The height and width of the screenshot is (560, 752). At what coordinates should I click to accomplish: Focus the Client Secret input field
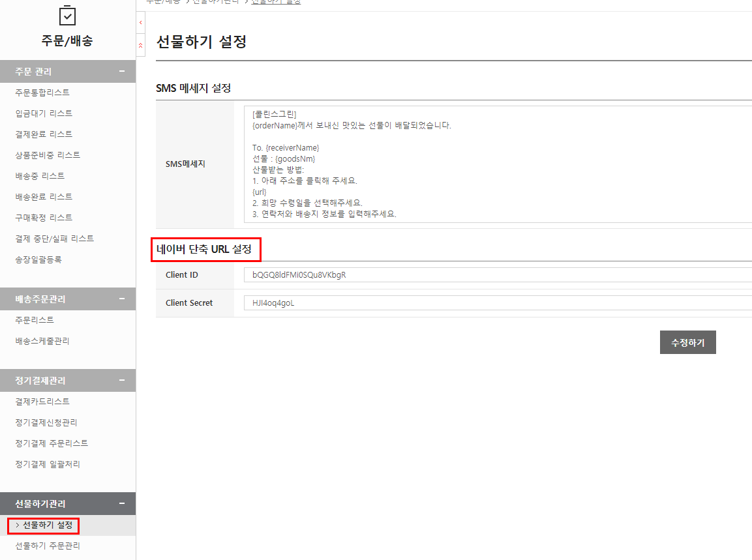(x=496, y=303)
